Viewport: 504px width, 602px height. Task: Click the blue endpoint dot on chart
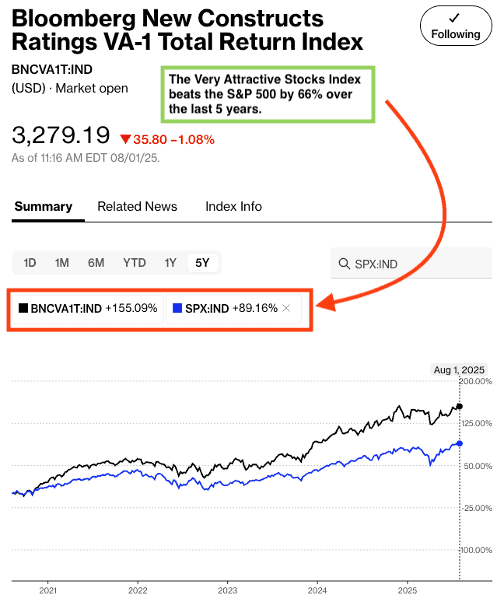click(x=459, y=443)
